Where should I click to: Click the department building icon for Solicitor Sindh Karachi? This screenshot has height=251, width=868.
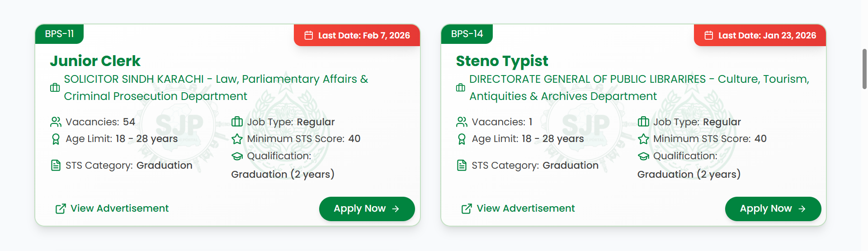[55, 88]
